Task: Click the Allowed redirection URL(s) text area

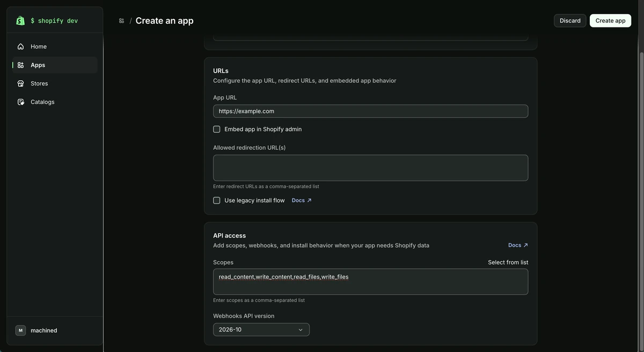Action: click(x=370, y=168)
